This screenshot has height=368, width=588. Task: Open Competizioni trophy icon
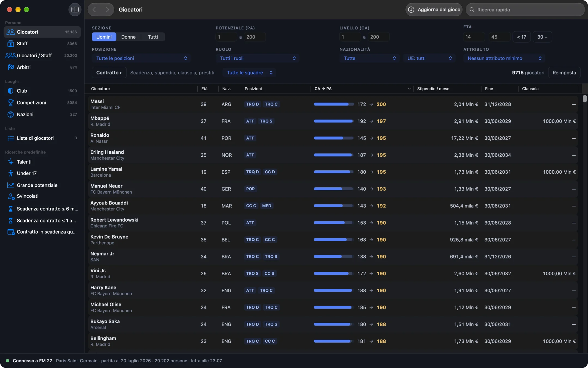pos(11,102)
